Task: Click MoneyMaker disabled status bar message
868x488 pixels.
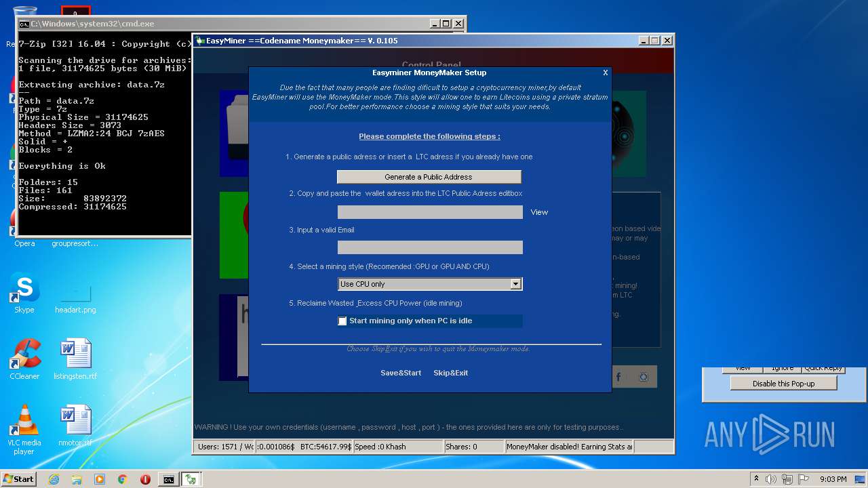Action: (x=570, y=447)
